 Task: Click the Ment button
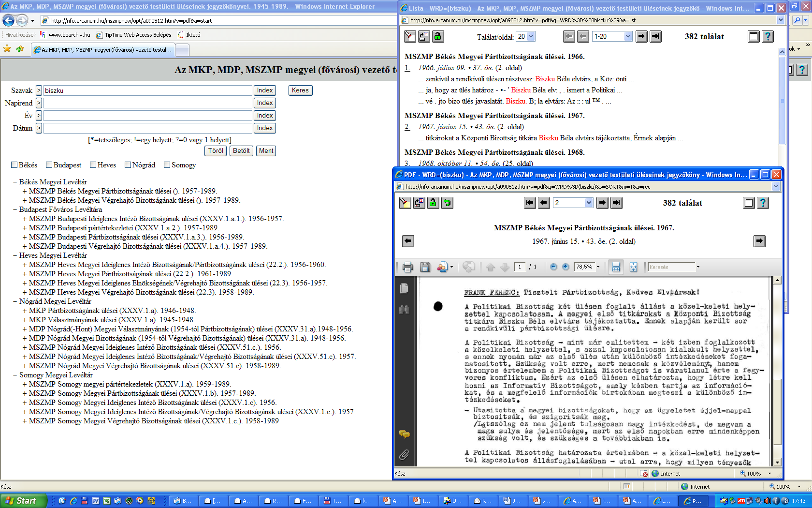click(266, 151)
